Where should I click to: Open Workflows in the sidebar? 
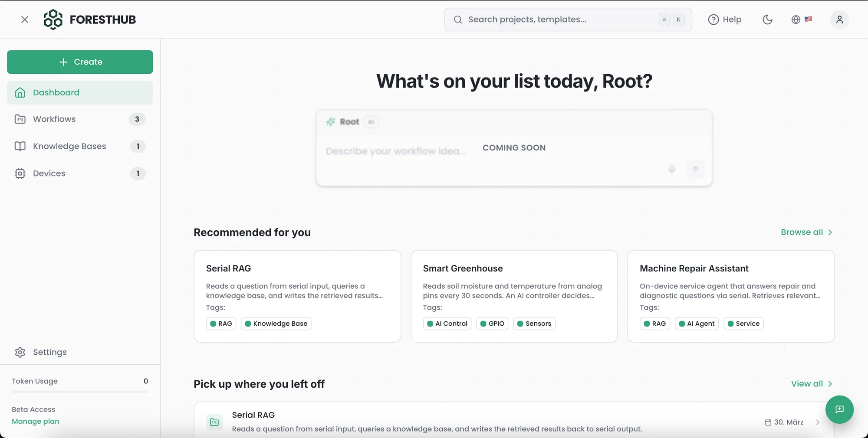[x=80, y=119]
